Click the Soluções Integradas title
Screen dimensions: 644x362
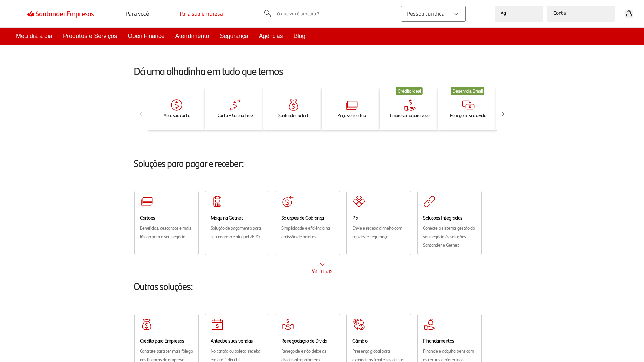pos(442,218)
